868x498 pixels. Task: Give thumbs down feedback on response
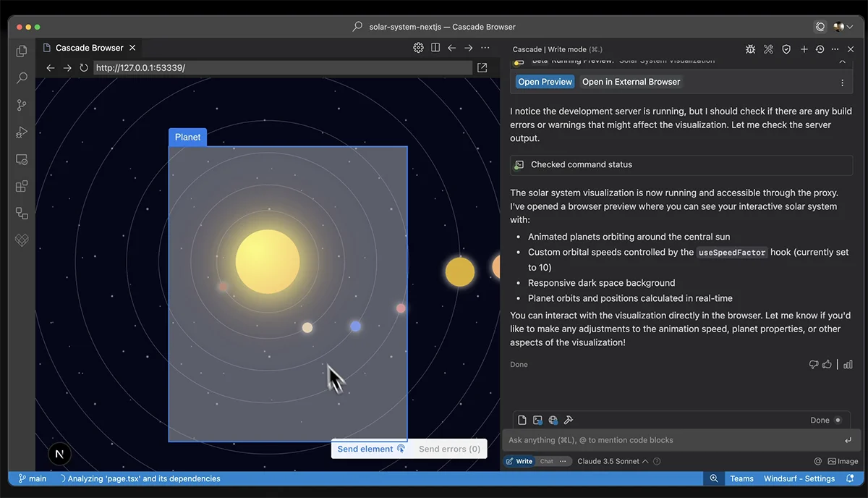[814, 365]
